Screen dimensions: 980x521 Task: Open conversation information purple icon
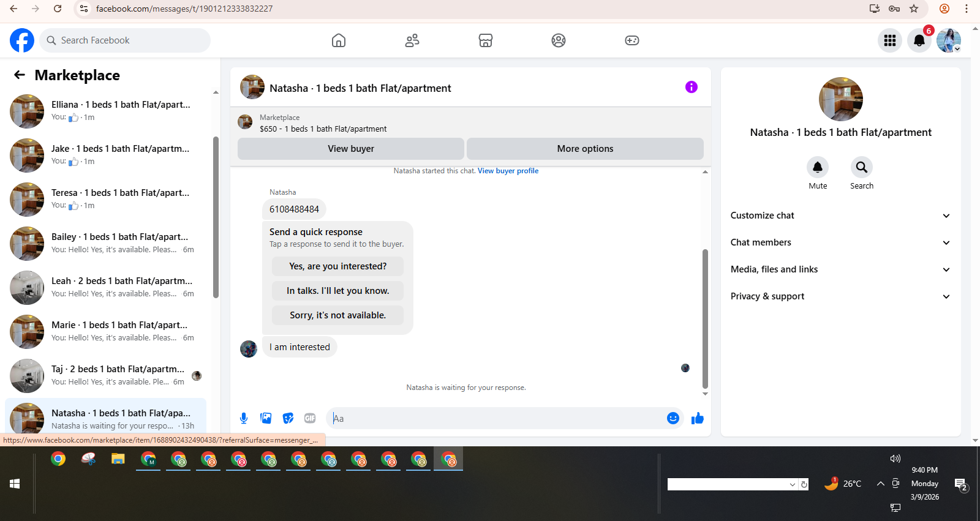tap(692, 87)
